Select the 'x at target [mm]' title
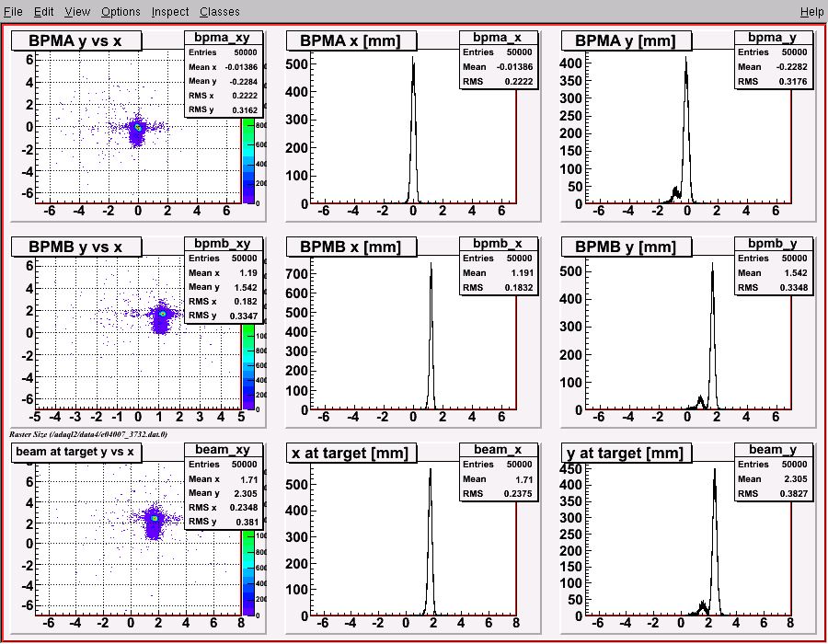Image resolution: width=828 pixels, height=644 pixels. [351, 453]
